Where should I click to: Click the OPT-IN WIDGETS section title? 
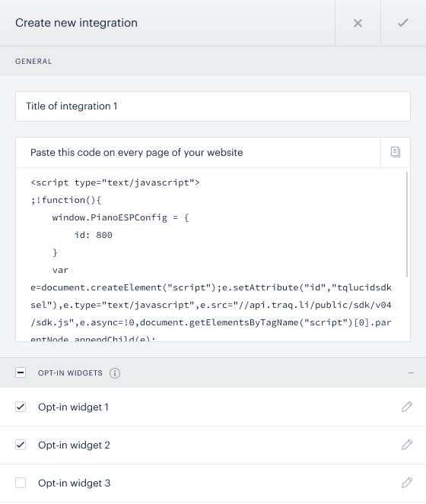pos(70,372)
